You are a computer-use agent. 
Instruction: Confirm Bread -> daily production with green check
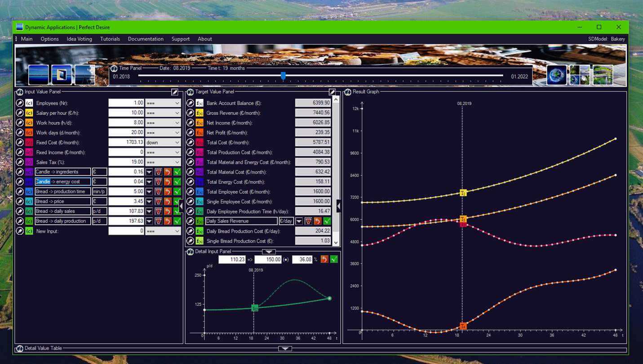point(177,221)
